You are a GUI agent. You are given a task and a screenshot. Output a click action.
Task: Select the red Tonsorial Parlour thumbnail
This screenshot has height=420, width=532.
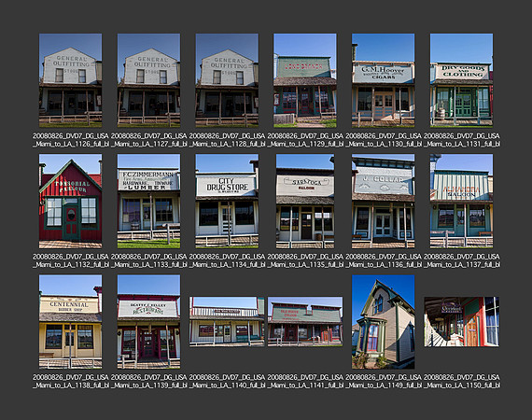point(70,202)
